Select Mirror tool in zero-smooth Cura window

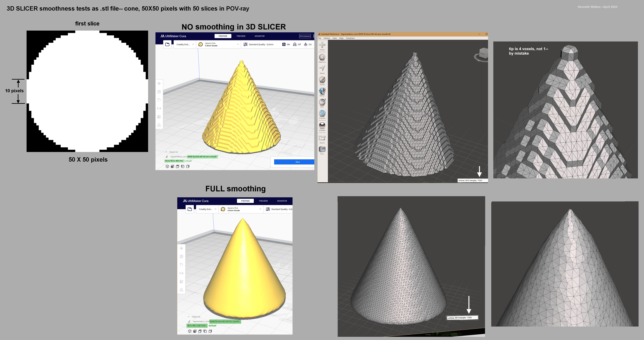pos(159,108)
